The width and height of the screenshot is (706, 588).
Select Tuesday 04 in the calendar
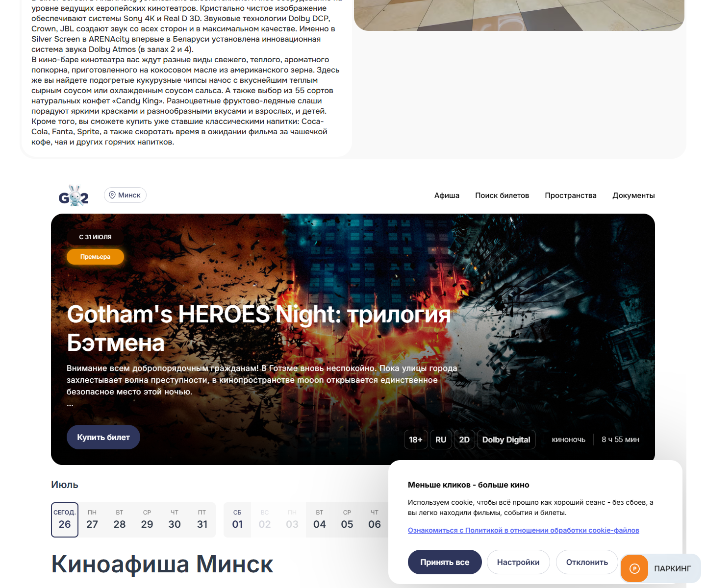point(320,520)
